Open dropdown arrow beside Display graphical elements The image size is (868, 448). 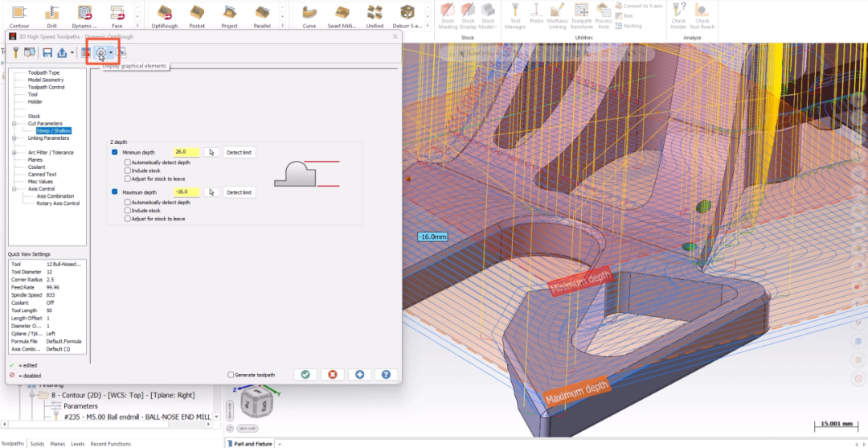click(x=111, y=52)
